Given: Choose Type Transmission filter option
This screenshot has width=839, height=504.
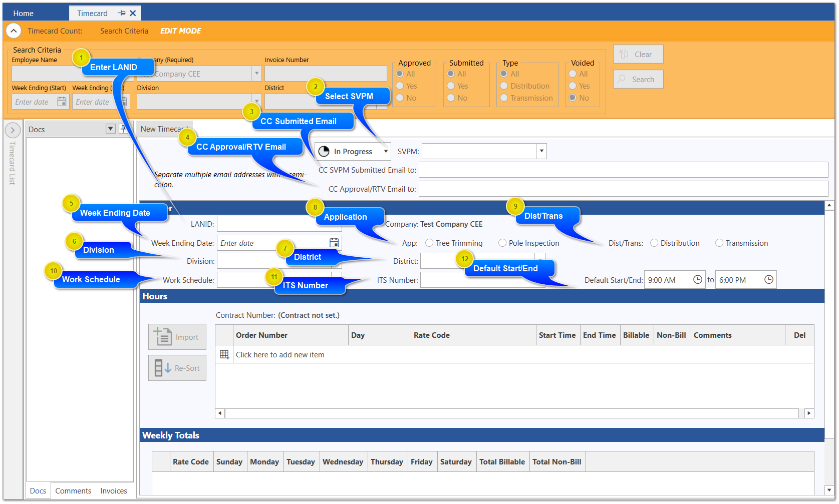Looking at the screenshot, I should [x=504, y=98].
